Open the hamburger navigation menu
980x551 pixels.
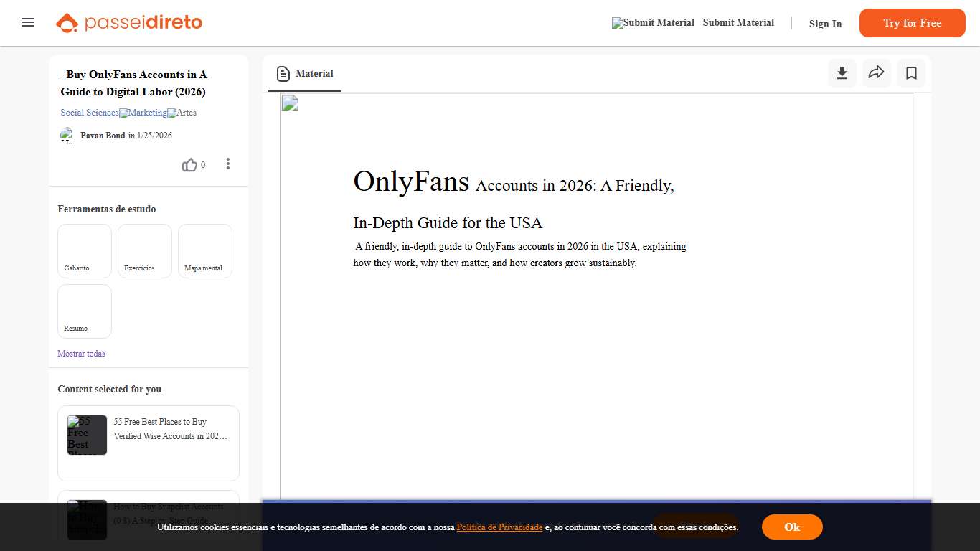[28, 22]
